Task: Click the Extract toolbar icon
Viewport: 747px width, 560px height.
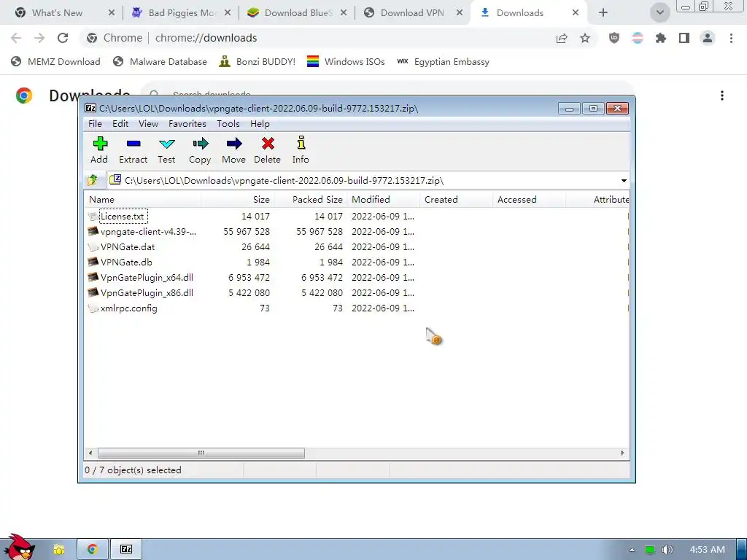Action: 133,150
